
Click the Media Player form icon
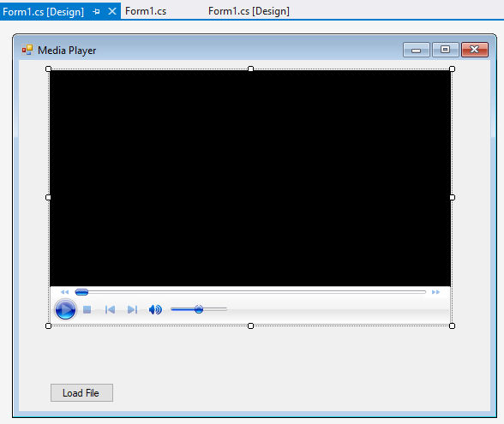point(27,50)
